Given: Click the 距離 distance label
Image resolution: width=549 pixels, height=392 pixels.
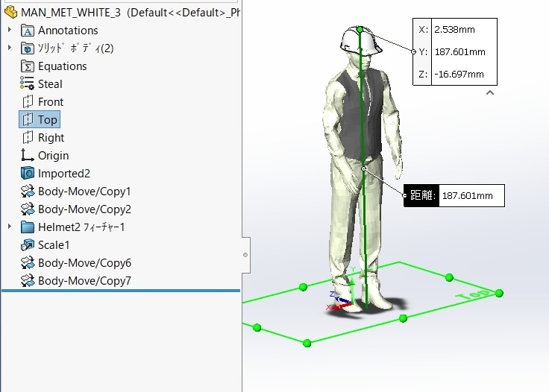Looking at the screenshot, I should [422, 195].
